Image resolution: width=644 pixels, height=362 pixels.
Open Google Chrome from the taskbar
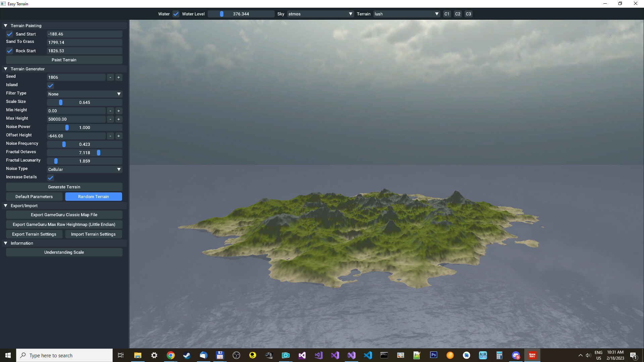[x=171, y=355]
